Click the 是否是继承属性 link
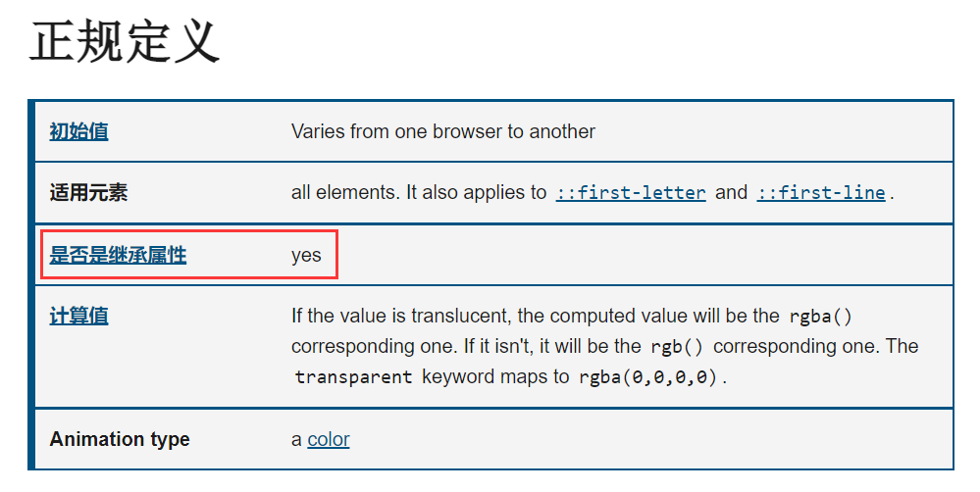 coord(118,255)
